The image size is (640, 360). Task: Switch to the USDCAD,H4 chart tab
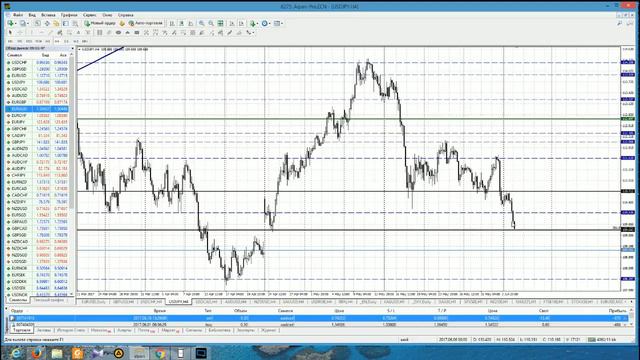206,302
